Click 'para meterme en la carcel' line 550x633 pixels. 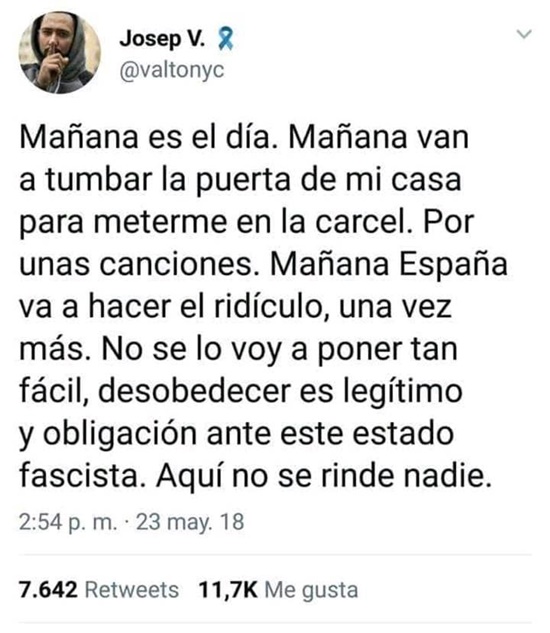click(x=217, y=222)
